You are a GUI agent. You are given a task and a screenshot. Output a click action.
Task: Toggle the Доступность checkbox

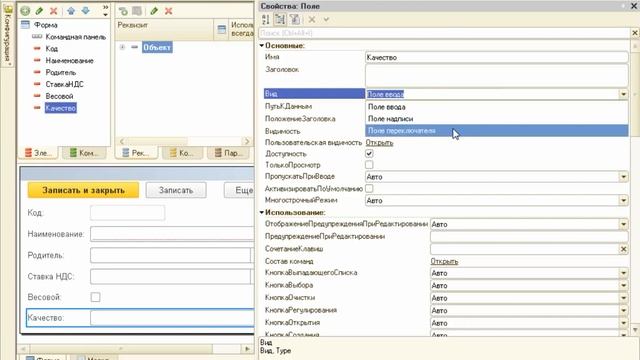(x=369, y=153)
